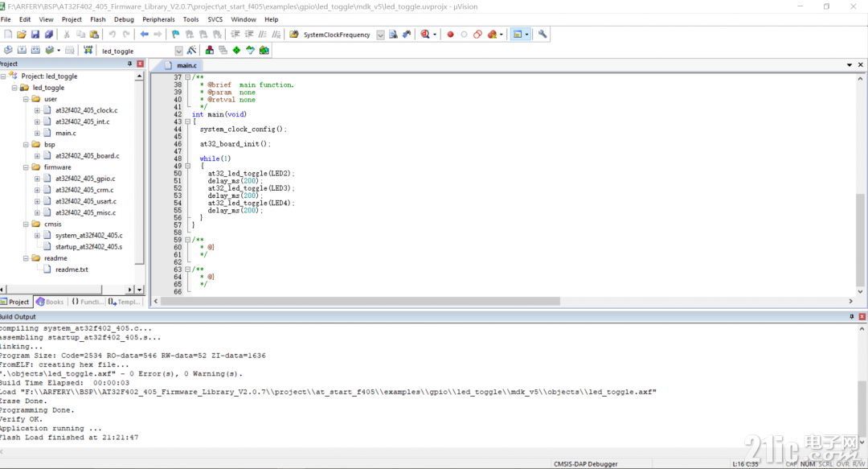
Task: Collapse the bsp folder group
Action: pos(26,144)
